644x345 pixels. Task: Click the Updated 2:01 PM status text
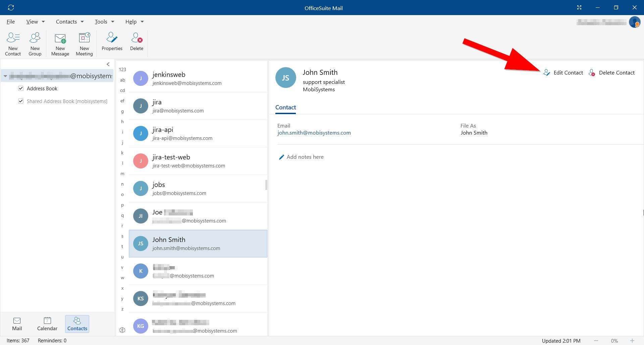pos(561,341)
